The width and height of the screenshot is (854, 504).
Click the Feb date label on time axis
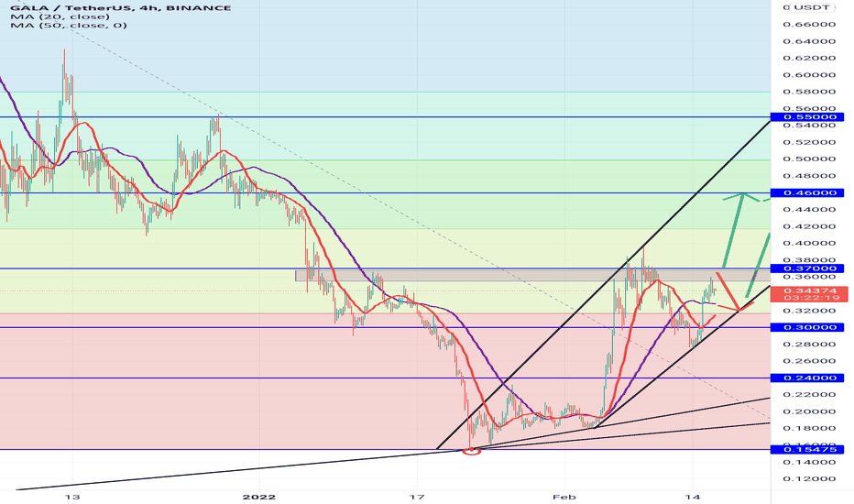click(564, 497)
